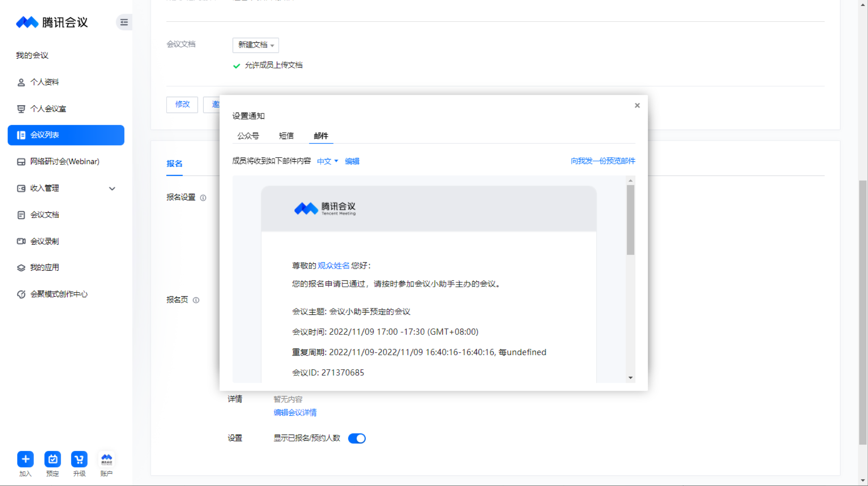Click the 会议主题 line in email
The image size is (868, 486).
pyautogui.click(x=351, y=312)
